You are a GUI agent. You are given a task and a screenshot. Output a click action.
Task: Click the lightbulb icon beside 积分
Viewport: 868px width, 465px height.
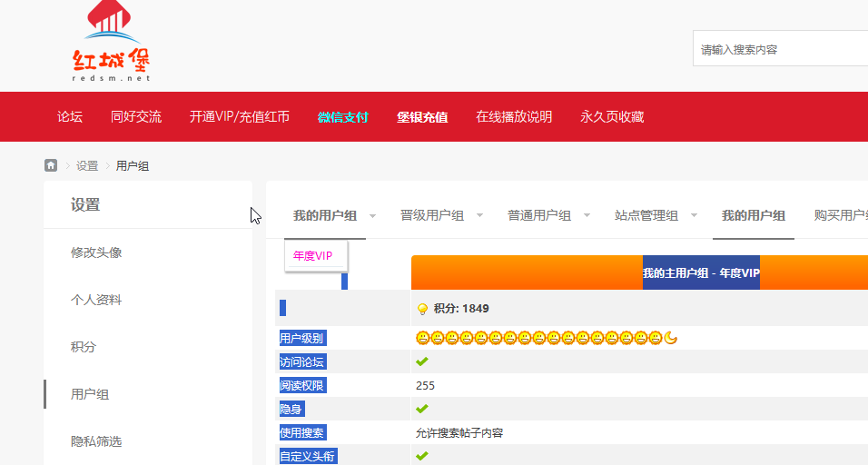pyautogui.click(x=422, y=309)
